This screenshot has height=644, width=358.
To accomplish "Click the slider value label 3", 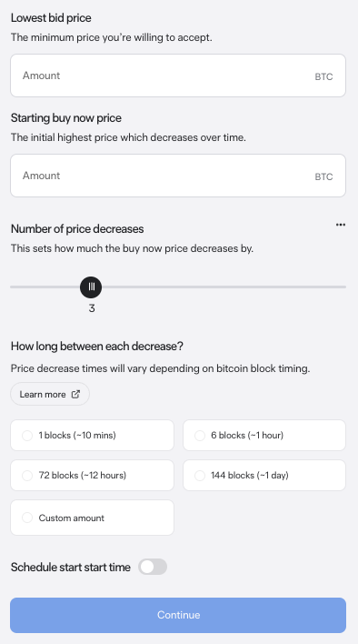I will [x=92, y=308].
